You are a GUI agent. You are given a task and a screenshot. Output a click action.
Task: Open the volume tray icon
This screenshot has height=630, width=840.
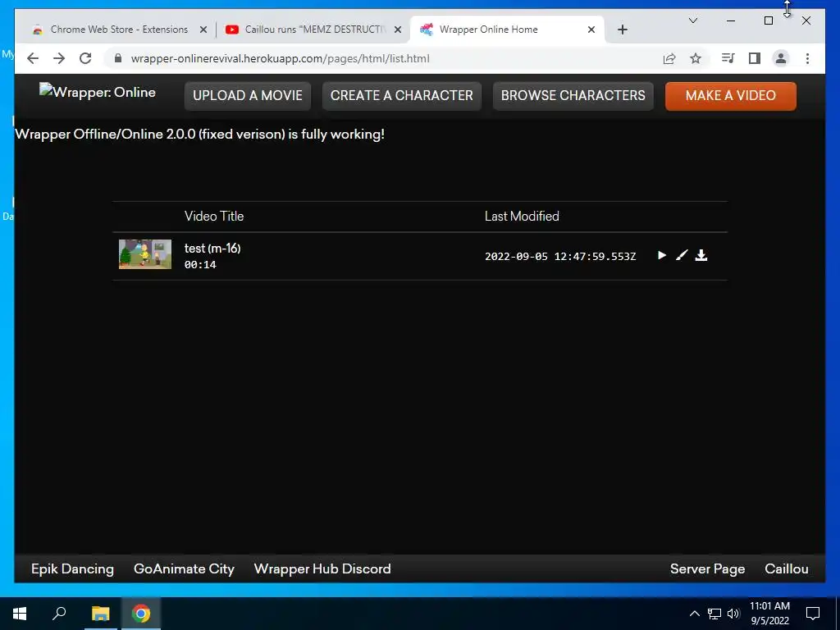733,614
